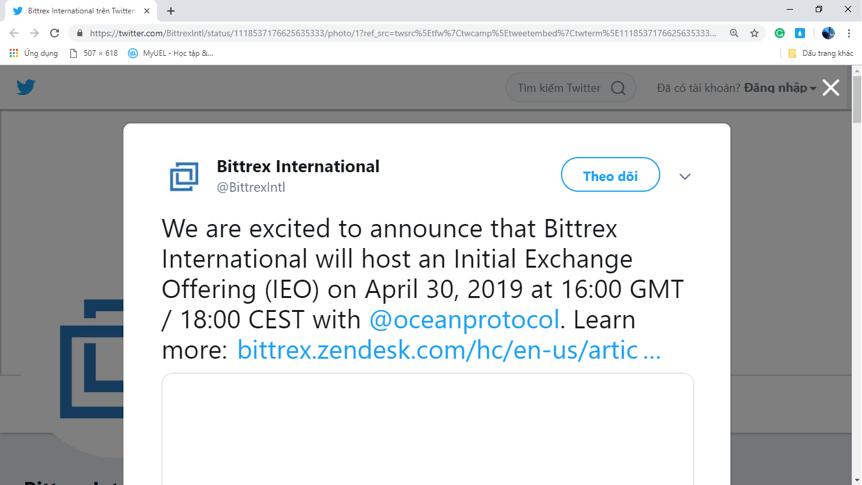
Task: Close the Bittrex International browser tab
Action: pos(147,10)
